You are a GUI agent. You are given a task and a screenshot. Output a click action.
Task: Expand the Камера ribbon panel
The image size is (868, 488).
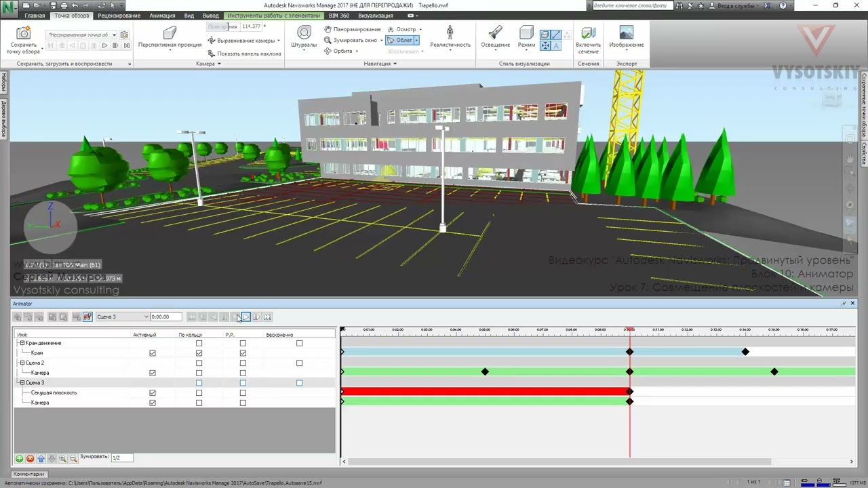208,64
